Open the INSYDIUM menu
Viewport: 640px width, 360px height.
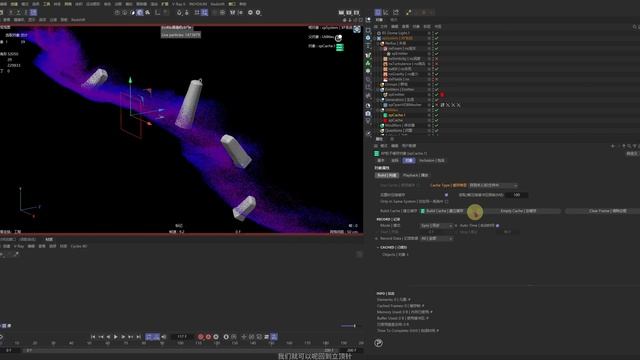click(x=198, y=4)
